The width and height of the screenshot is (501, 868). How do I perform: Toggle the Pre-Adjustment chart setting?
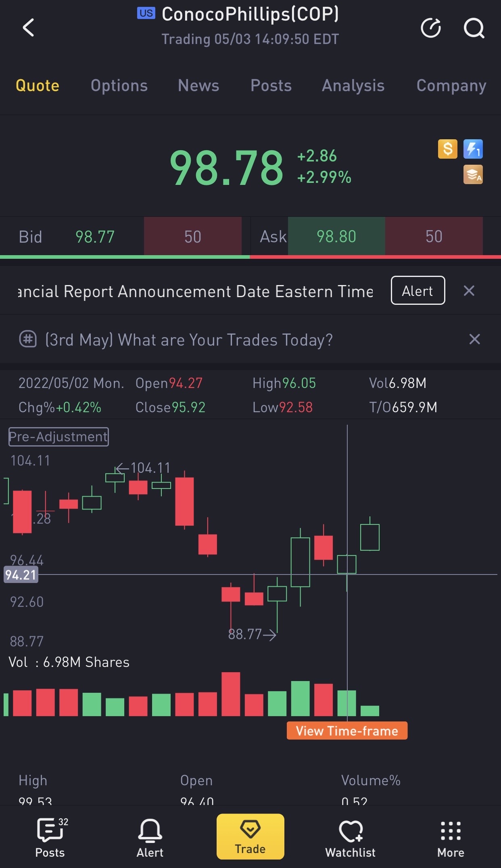[58, 437]
